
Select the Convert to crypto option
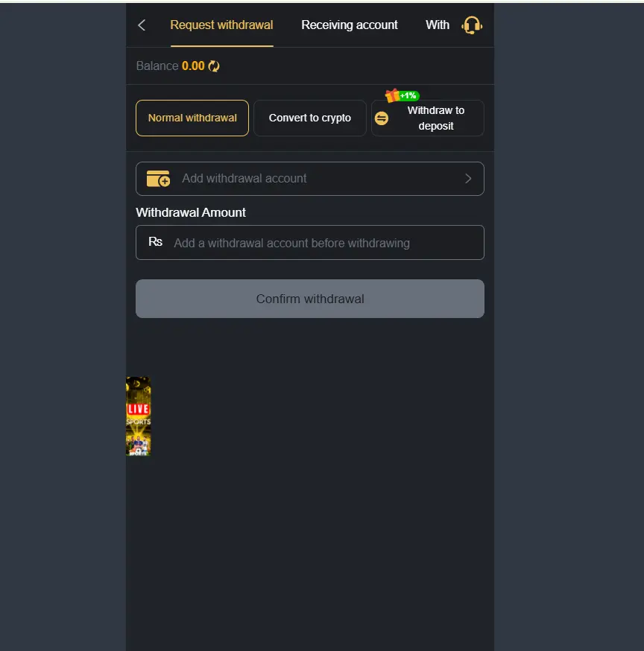tap(310, 118)
